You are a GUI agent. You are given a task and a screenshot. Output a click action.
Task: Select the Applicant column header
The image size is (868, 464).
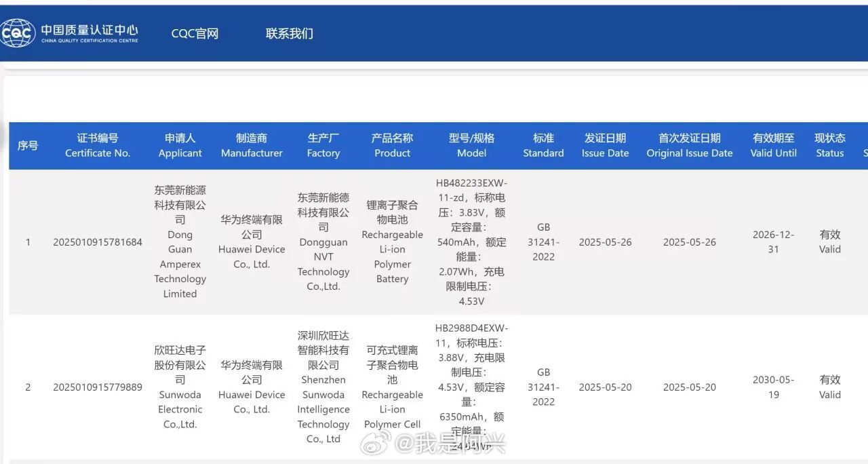click(x=180, y=145)
